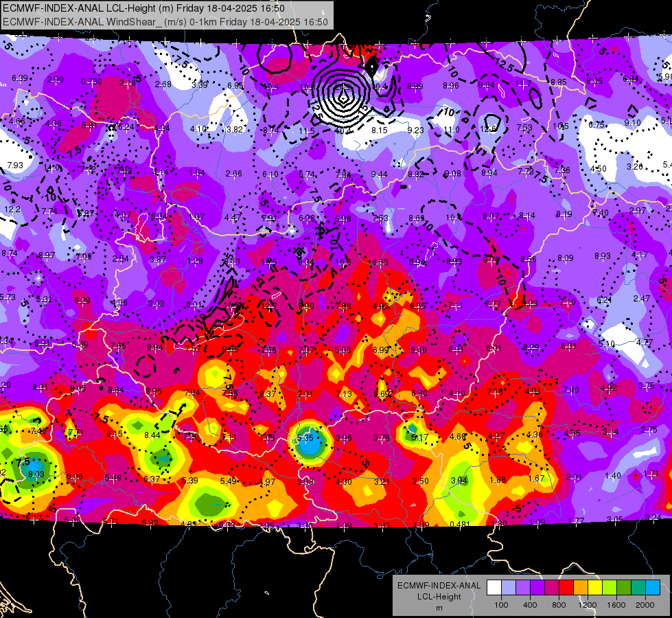
Task: Click the 9.44 shear value
Action: click(x=380, y=174)
